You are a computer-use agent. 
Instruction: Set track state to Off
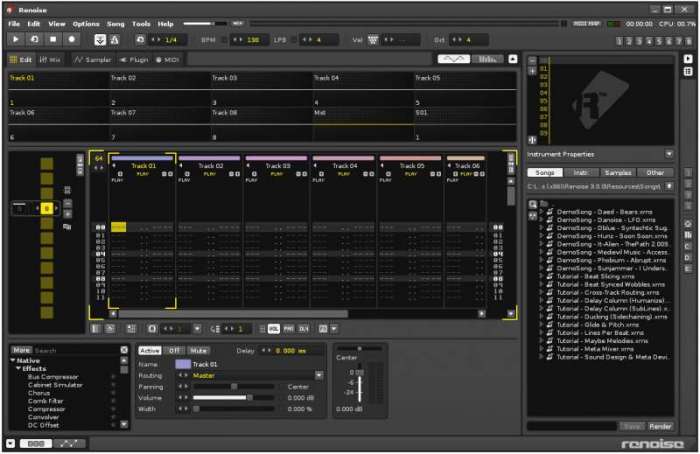click(x=174, y=351)
